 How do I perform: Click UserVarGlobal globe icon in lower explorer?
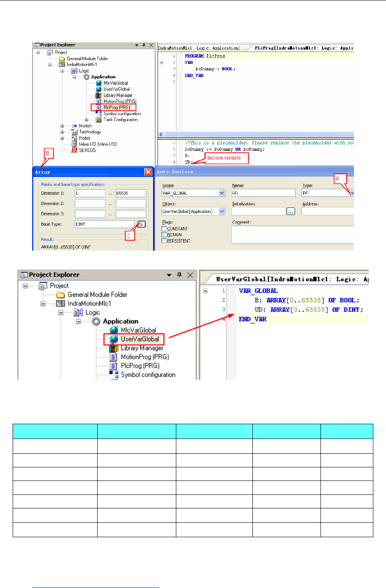click(114, 339)
